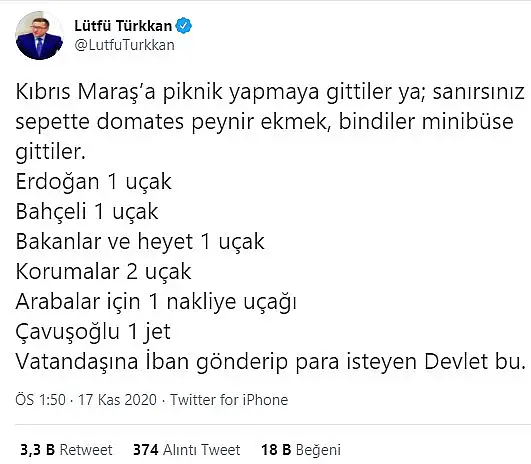Open the 374 Alıntı Tweet list
This screenshot has height=464, width=531.
[x=187, y=450]
